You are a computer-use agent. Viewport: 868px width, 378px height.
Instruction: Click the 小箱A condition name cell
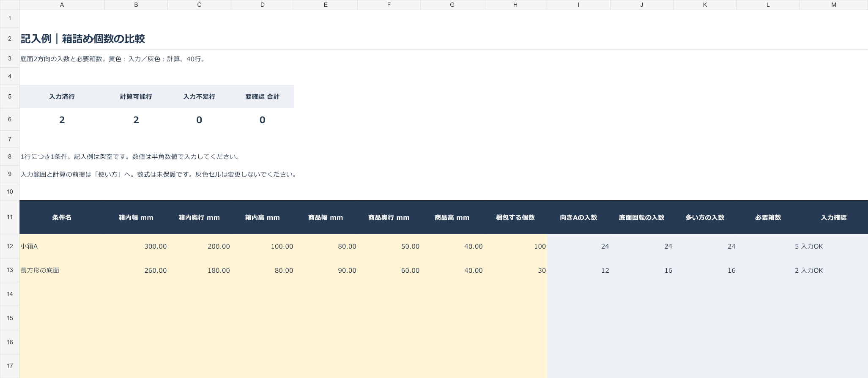click(x=62, y=247)
